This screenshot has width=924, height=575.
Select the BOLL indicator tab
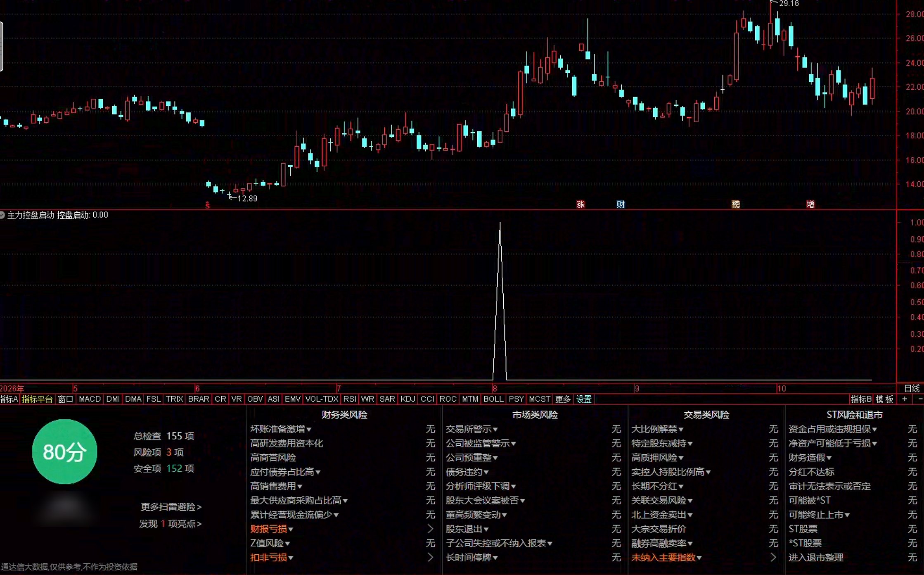493,399
